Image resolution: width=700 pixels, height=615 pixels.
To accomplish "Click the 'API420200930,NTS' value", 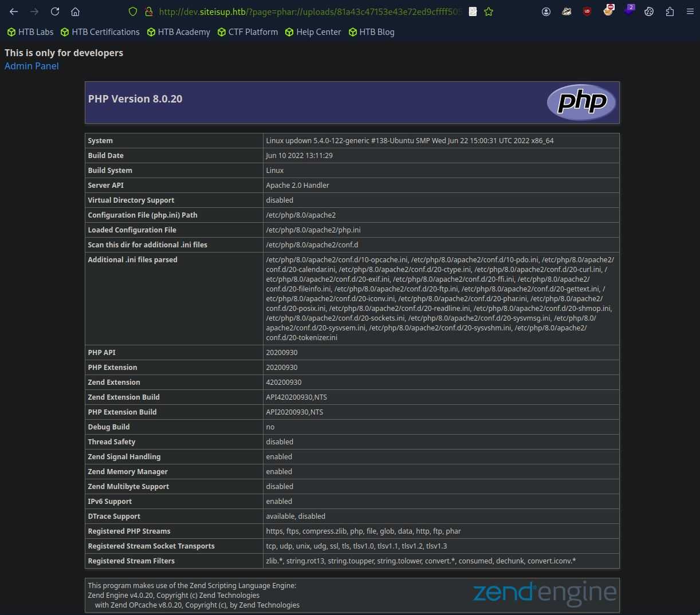I will (x=297, y=397).
